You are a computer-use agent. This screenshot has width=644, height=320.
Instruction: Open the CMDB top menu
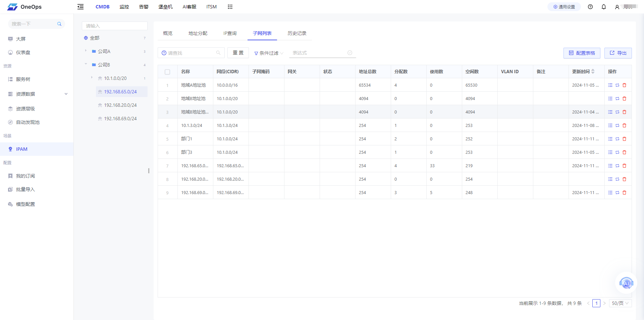pos(103,7)
